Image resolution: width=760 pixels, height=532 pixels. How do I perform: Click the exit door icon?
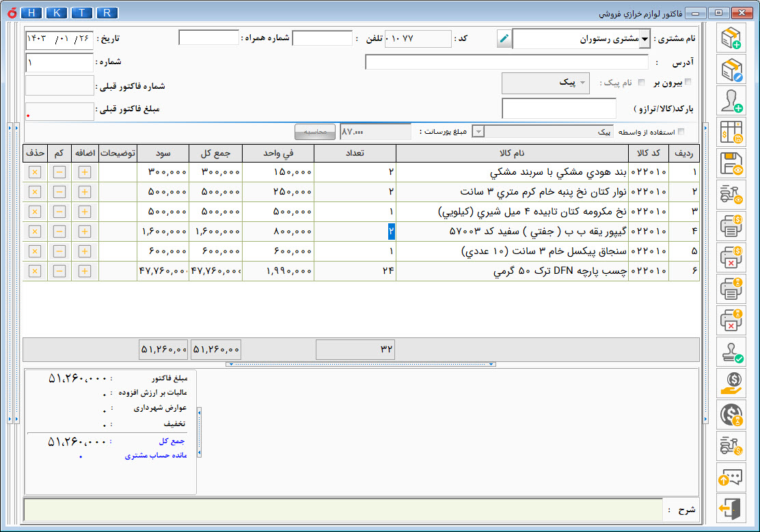731,509
